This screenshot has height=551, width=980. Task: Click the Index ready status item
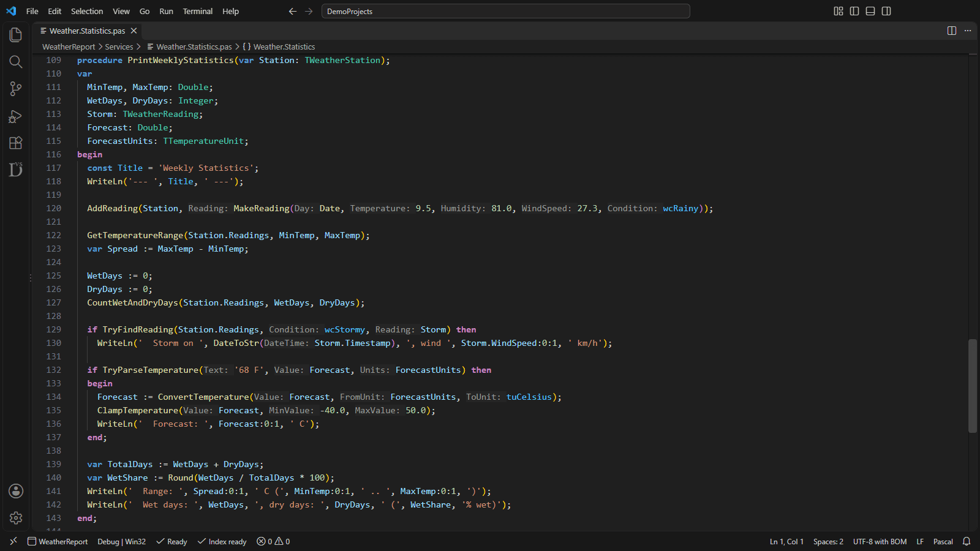[x=222, y=541]
